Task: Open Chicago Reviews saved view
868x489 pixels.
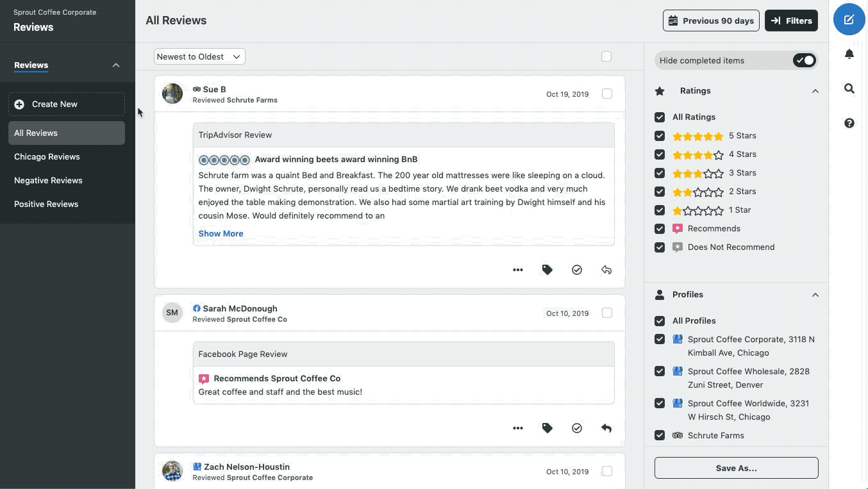Action: pyautogui.click(x=67, y=156)
